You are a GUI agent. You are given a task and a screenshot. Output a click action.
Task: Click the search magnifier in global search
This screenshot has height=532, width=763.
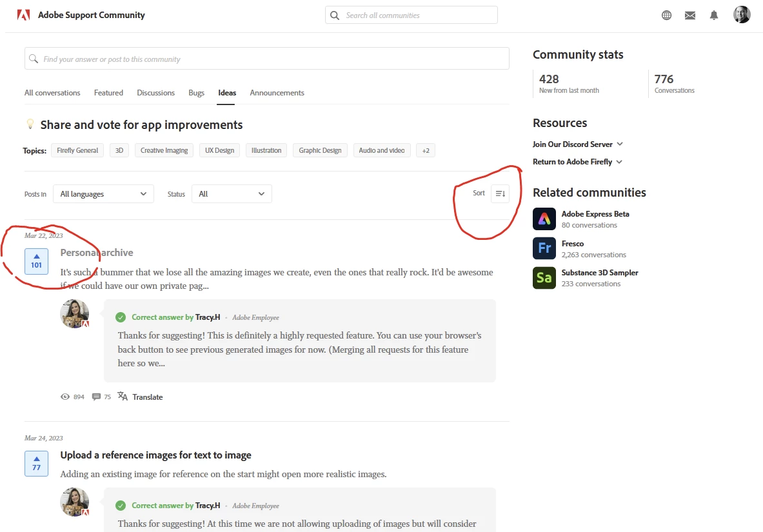coord(335,15)
